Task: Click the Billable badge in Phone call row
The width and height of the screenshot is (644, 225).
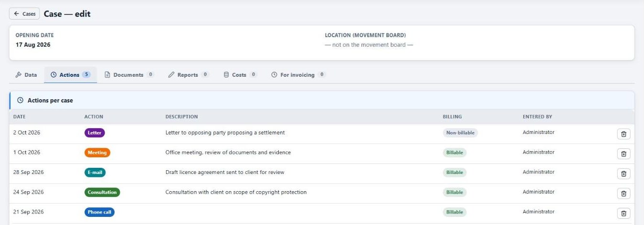Action: (454, 212)
